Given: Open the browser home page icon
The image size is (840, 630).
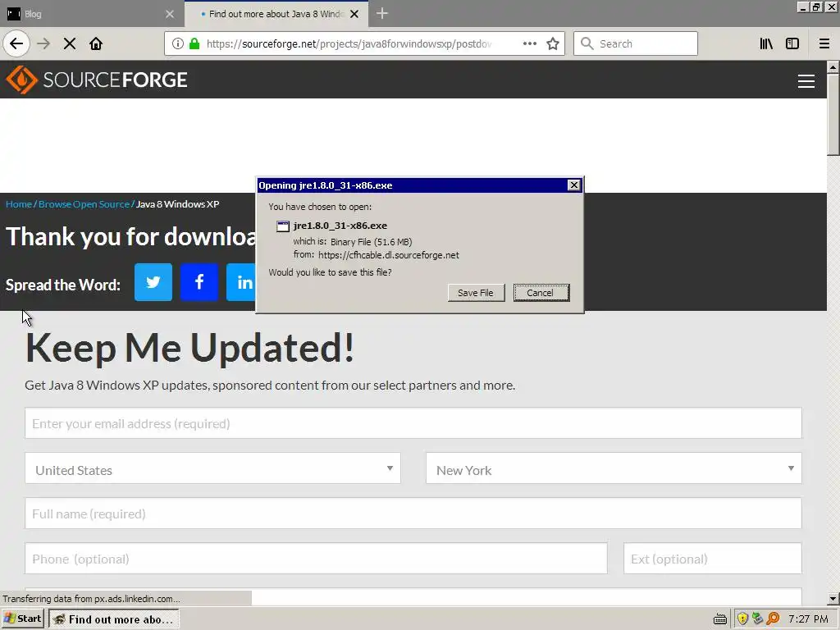Looking at the screenshot, I should pyautogui.click(x=96, y=43).
